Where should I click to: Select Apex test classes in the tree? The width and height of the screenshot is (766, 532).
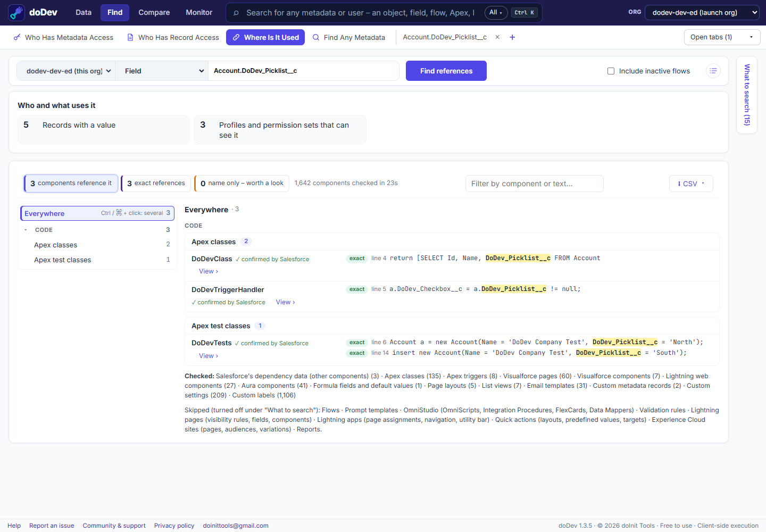[x=97, y=260]
